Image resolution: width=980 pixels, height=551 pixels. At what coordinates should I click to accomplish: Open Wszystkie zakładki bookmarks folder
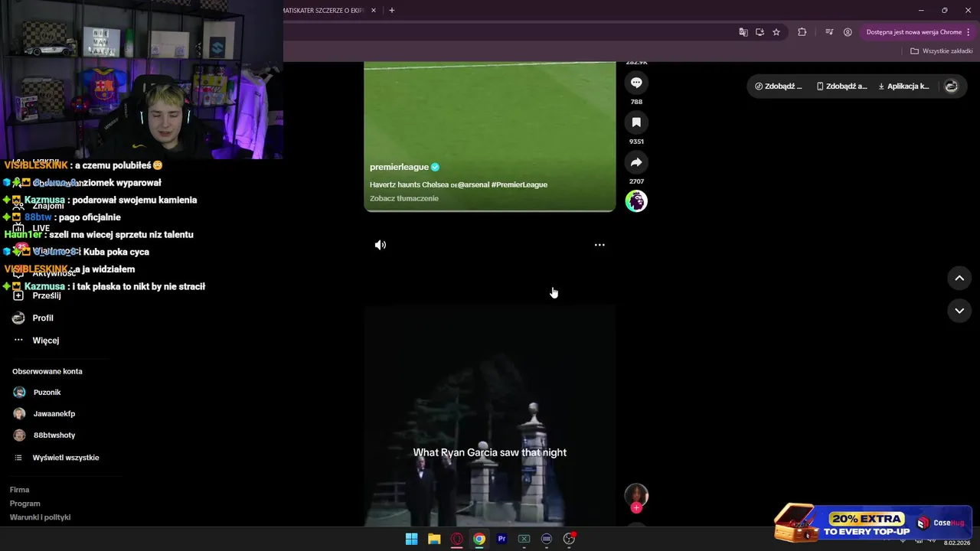coord(942,51)
